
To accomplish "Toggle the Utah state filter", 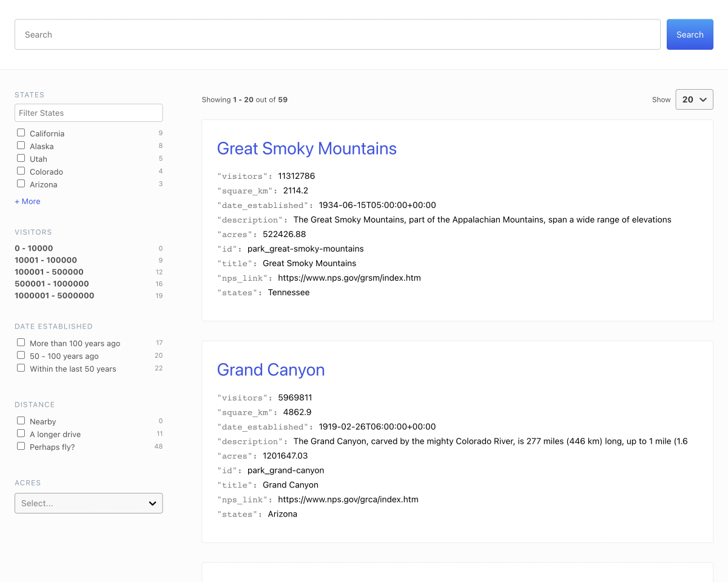I will coord(21,158).
